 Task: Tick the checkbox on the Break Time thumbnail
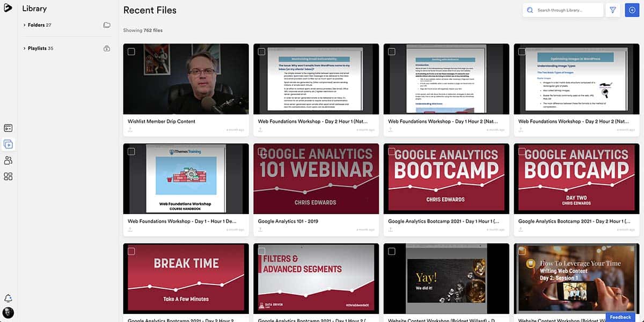[131, 251]
